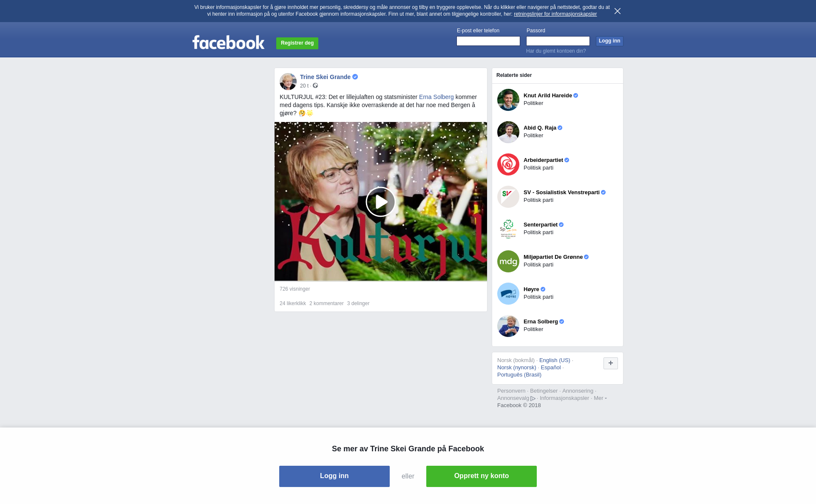Image resolution: width=816 pixels, height=504 pixels.
Task: Open the Senterpartiet clover logo
Action: [x=508, y=229]
